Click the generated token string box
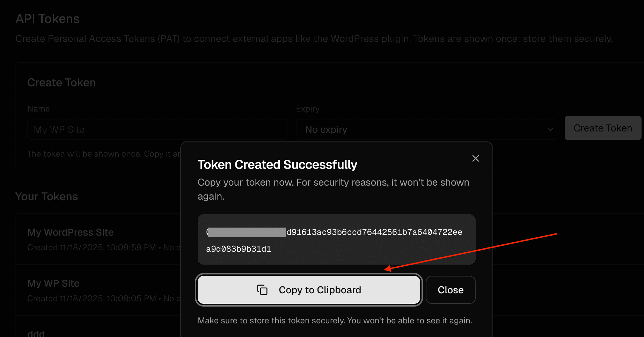The width and height of the screenshot is (644, 337). [x=336, y=240]
